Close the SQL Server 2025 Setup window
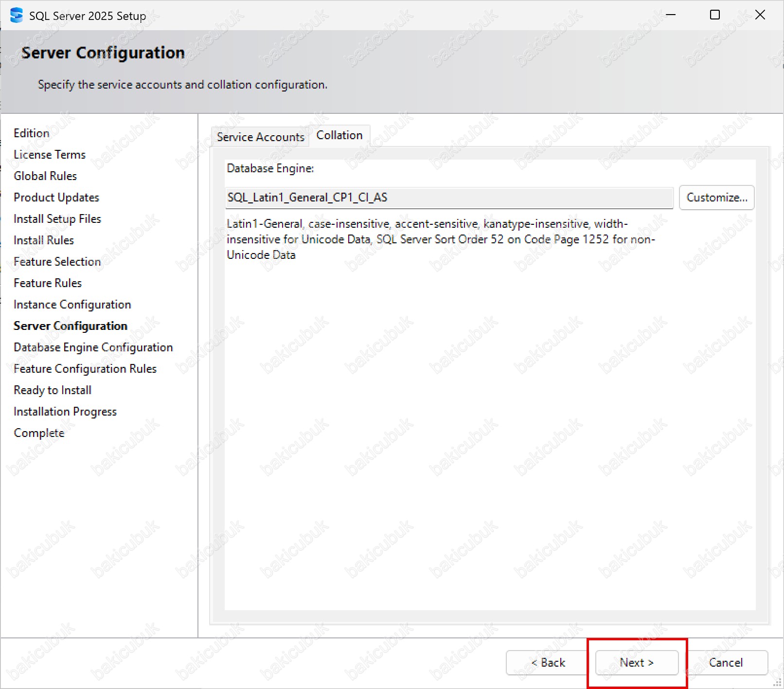 pos(760,15)
